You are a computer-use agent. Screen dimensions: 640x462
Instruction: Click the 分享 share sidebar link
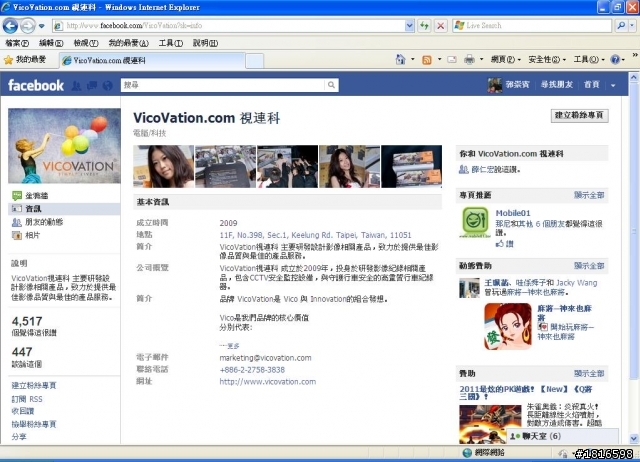click(x=19, y=436)
